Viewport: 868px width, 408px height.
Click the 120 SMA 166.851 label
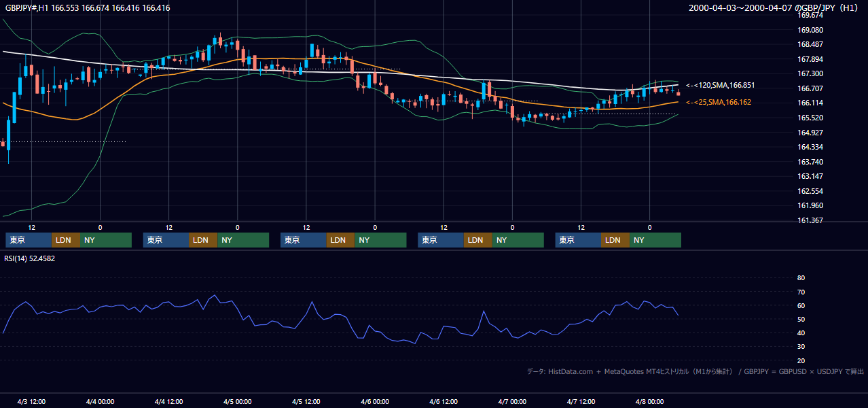point(720,86)
